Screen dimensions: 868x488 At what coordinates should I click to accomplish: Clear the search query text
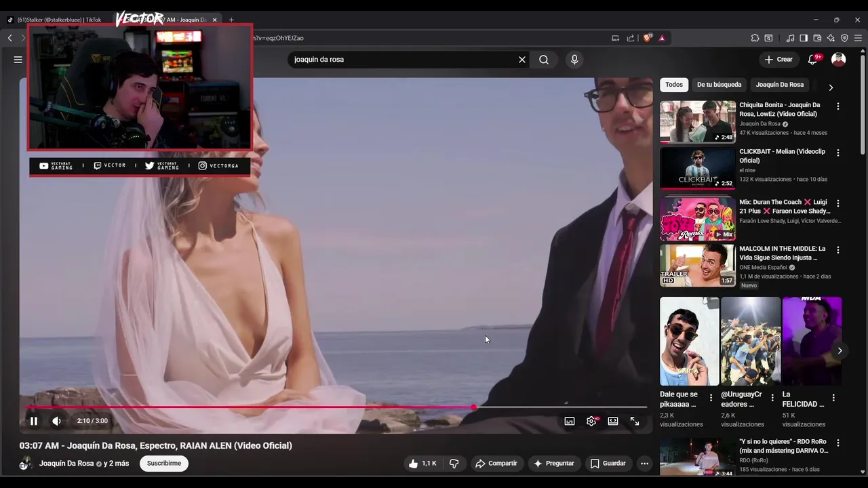pos(522,60)
